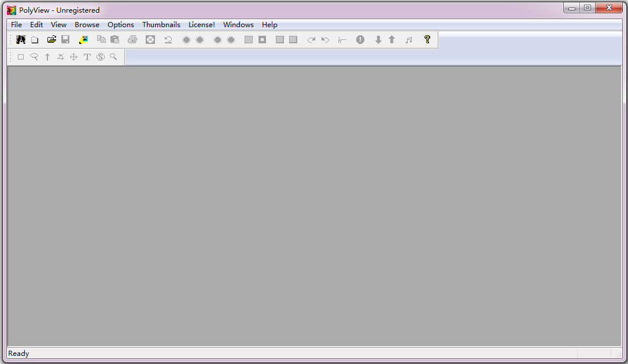Open the Browse menu

coord(87,24)
